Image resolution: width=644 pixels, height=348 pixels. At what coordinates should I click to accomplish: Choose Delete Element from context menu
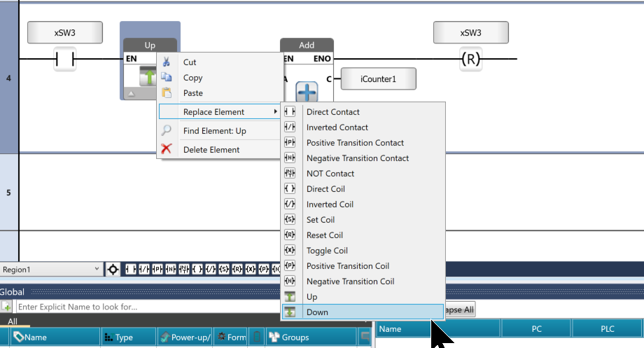tap(211, 149)
